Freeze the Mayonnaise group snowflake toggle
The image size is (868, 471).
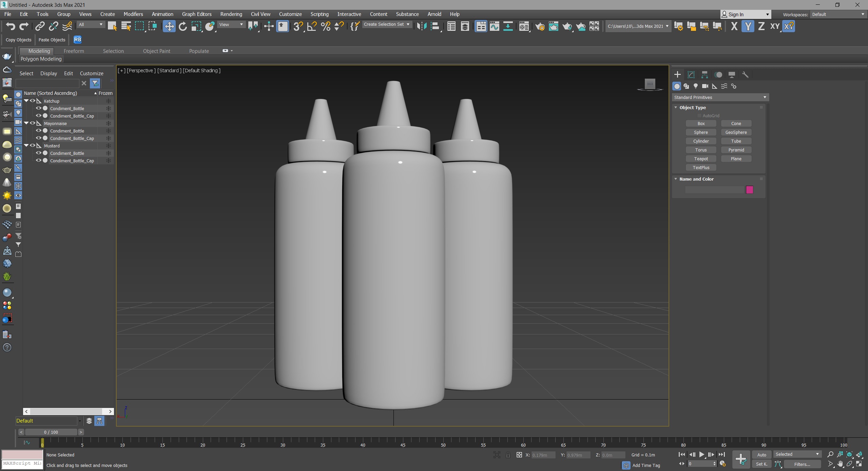109,123
